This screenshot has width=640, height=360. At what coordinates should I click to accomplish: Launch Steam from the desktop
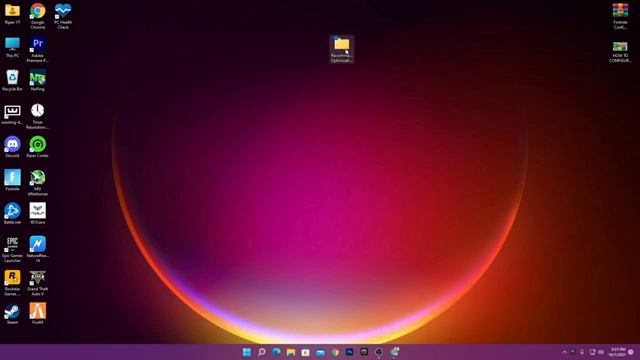point(12,314)
